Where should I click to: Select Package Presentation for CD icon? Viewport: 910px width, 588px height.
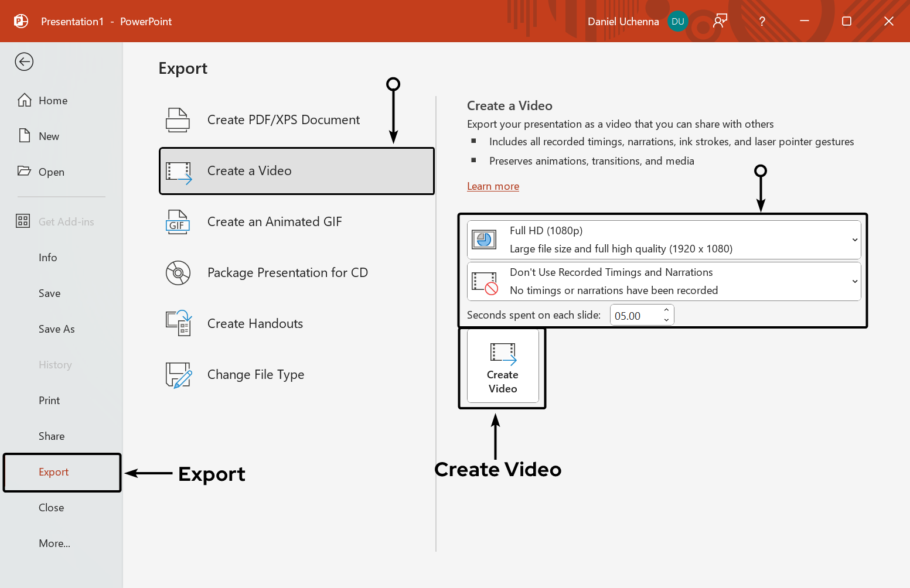pyautogui.click(x=178, y=272)
